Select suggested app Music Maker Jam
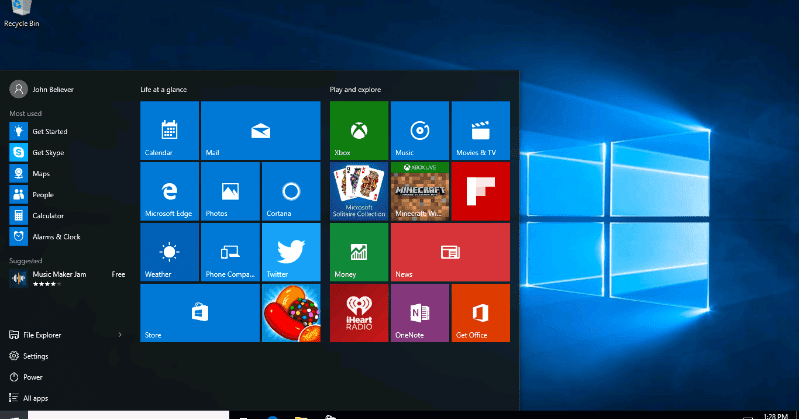 coord(66,278)
